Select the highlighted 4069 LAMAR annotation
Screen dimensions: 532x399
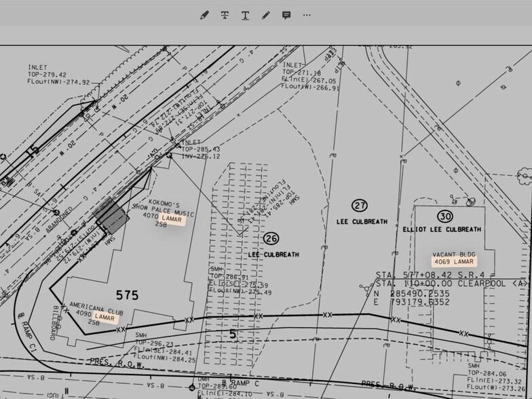click(x=453, y=261)
